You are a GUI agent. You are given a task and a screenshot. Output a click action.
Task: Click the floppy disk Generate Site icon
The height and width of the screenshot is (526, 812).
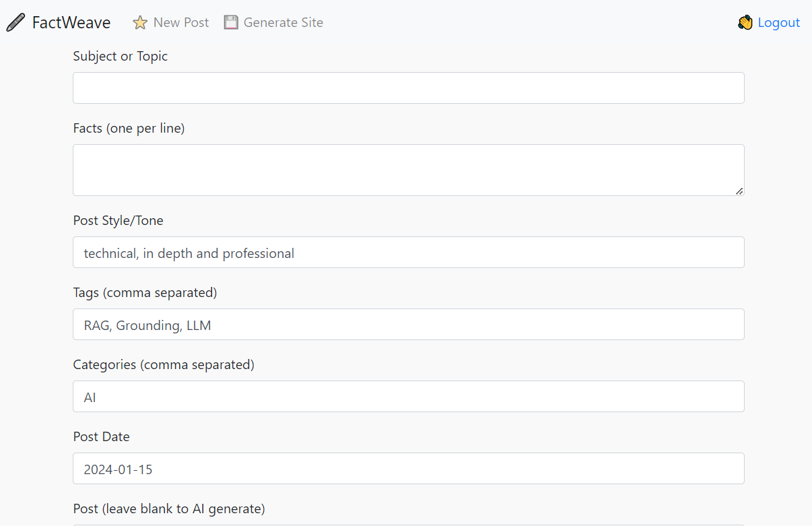(x=231, y=22)
